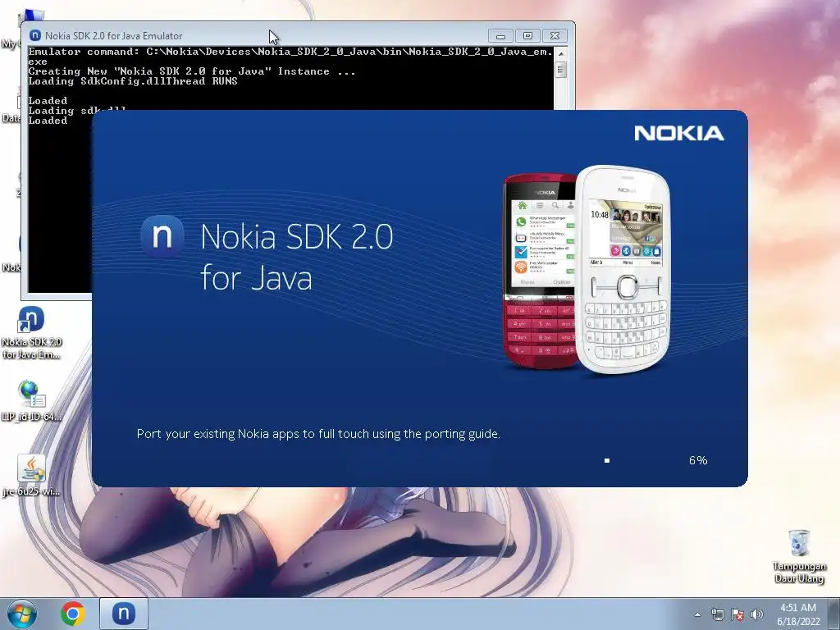Screen dimensions: 840x630
Task: Click the Show desktop strip on taskbar
Action: 835,614
